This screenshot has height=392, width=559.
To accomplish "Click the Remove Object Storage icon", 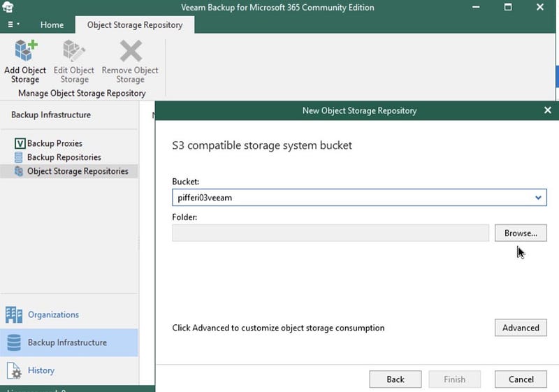I will pos(131,50).
